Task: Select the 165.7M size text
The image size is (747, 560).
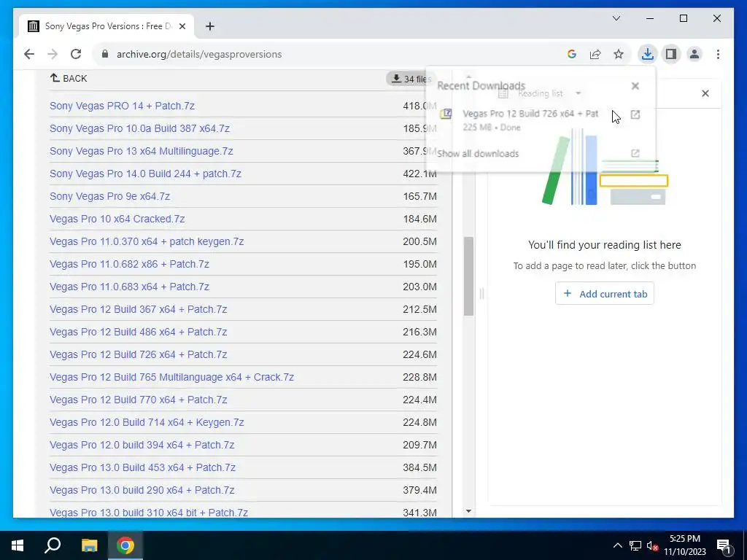Action: click(x=419, y=196)
